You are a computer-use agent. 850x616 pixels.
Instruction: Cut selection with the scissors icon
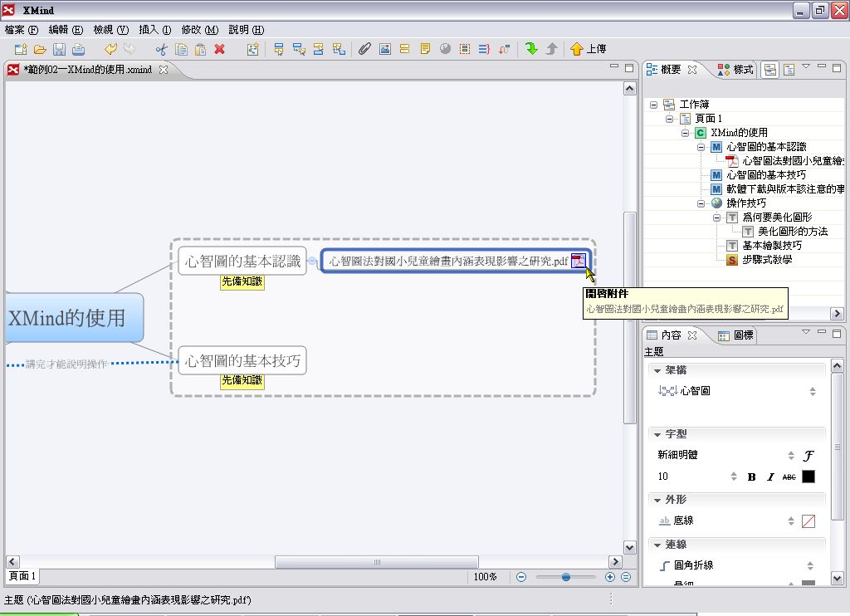(x=162, y=49)
